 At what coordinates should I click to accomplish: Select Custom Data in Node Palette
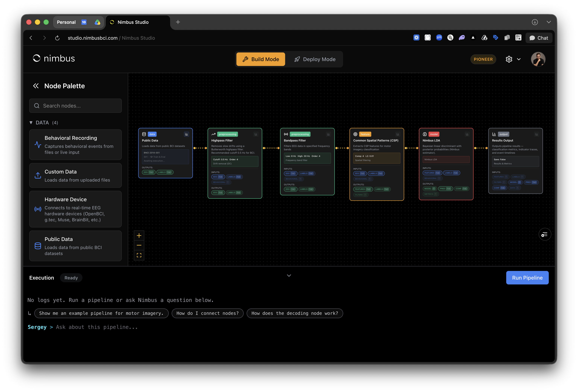76,175
